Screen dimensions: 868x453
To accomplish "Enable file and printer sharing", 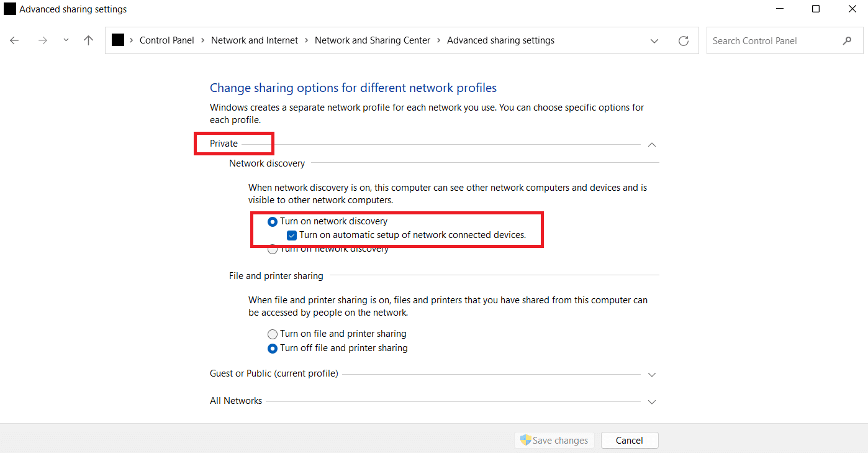I will point(273,334).
